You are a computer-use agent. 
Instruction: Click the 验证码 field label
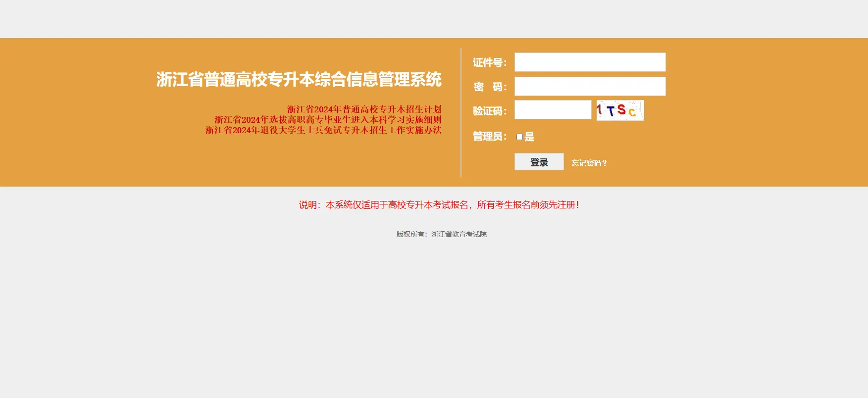pyautogui.click(x=489, y=111)
